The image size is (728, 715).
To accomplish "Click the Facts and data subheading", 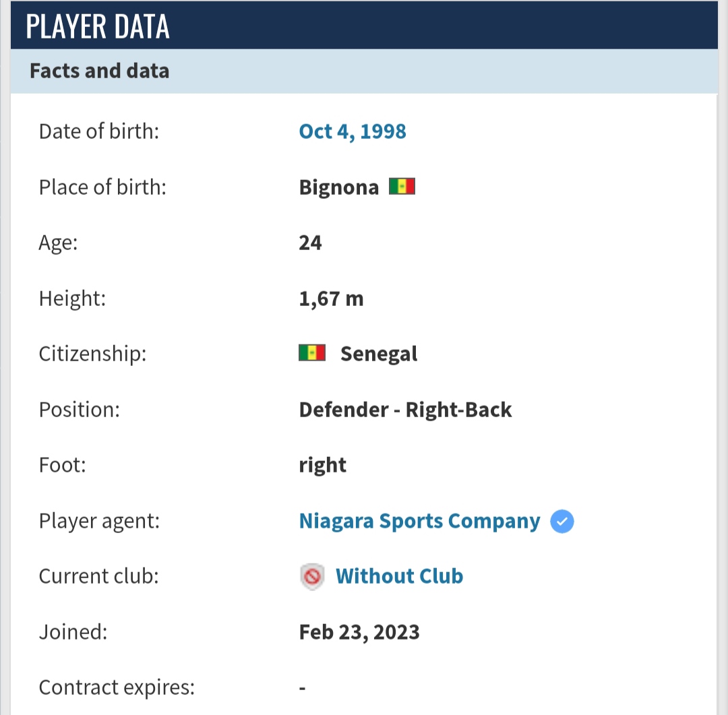I will pyautogui.click(x=99, y=71).
